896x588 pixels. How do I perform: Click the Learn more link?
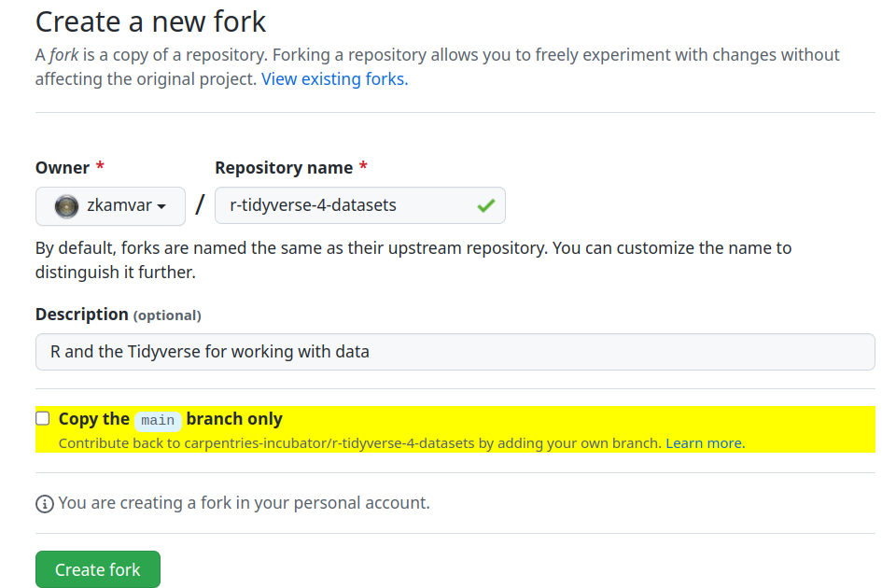(x=703, y=442)
